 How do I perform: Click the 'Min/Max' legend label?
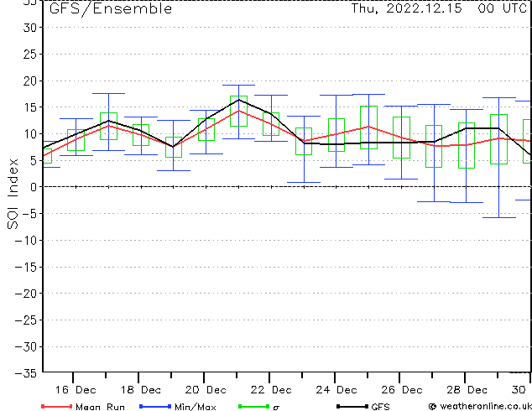[x=195, y=407]
